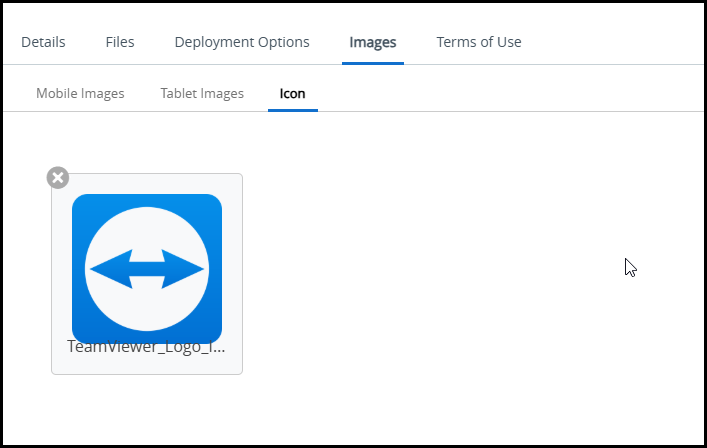
Task: View application details via the Details tab
Action: coord(43,42)
